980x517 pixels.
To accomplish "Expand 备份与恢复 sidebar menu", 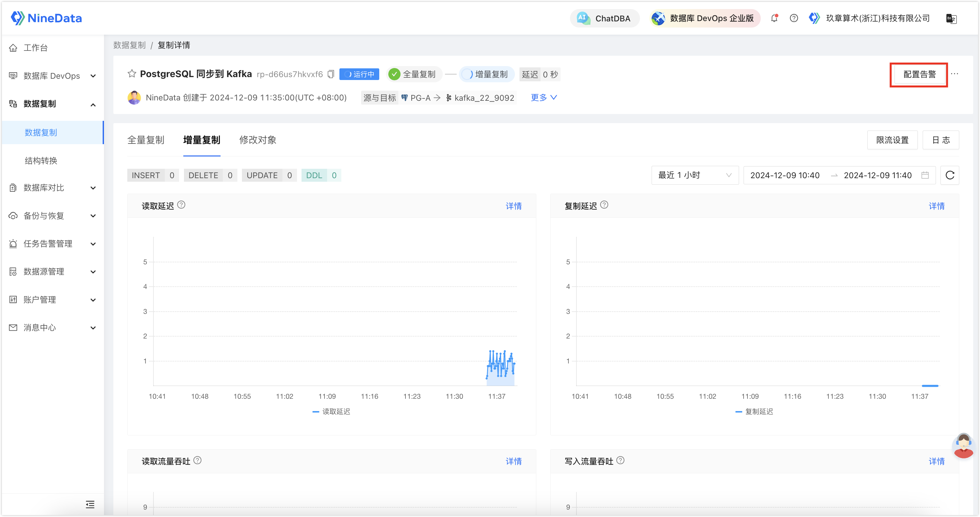I will point(52,216).
